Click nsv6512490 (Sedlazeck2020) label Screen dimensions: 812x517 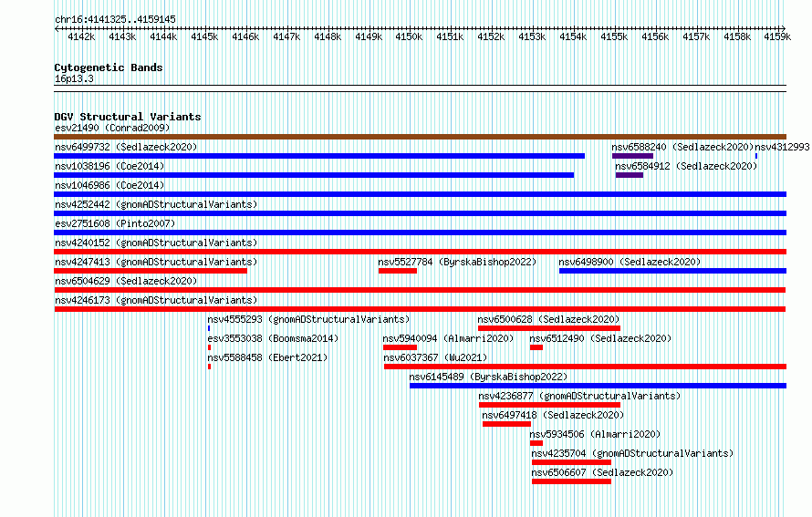coord(600,338)
